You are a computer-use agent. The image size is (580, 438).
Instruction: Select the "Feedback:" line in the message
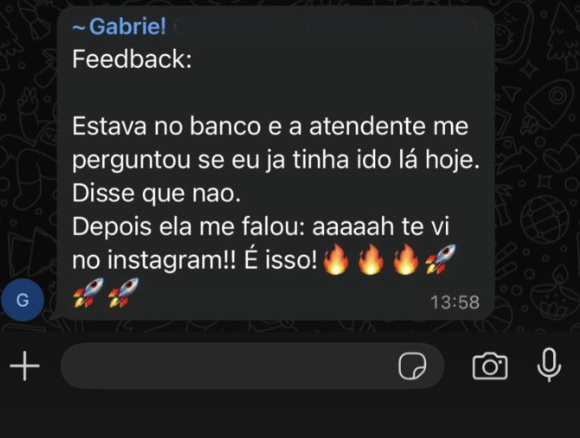point(132,59)
